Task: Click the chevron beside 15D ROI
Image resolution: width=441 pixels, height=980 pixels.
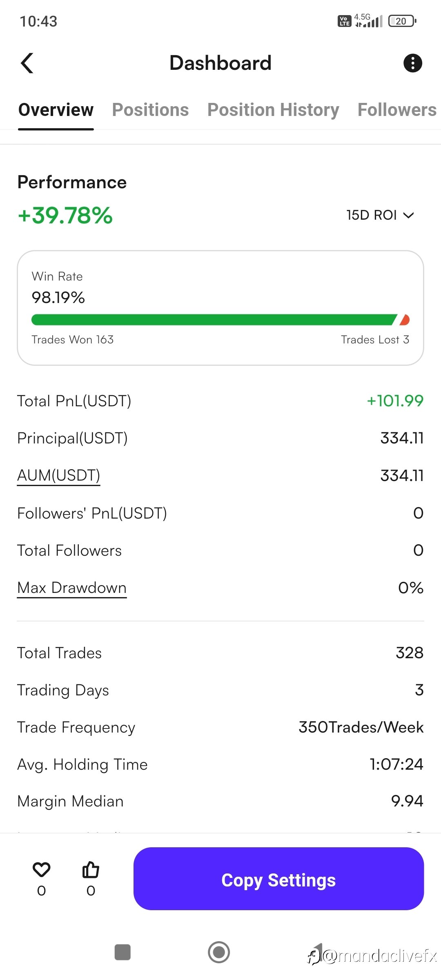Action: pyautogui.click(x=408, y=215)
